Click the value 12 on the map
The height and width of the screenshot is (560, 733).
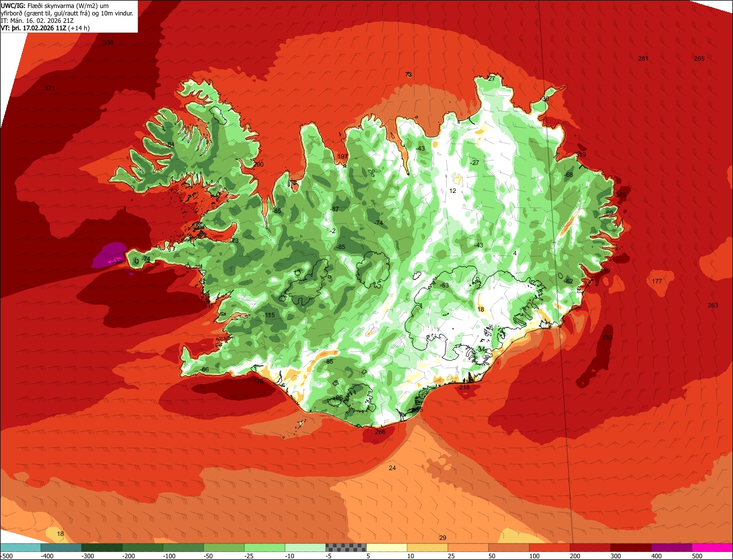(453, 191)
